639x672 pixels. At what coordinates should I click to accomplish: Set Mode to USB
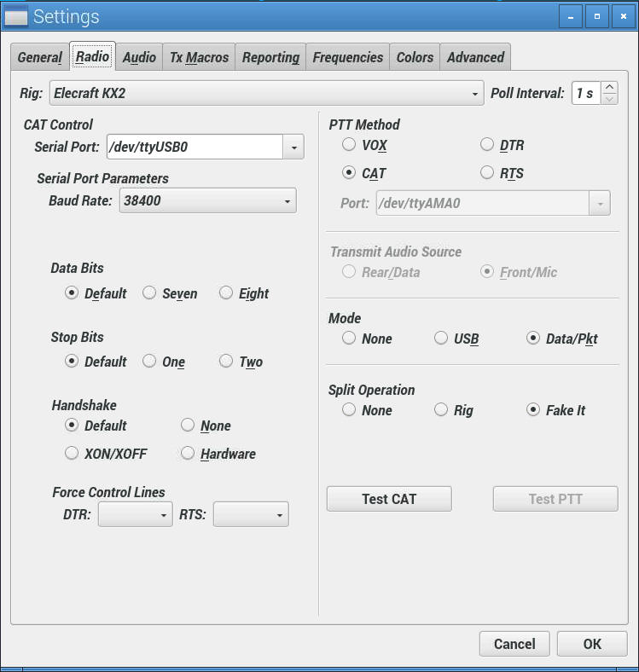tap(441, 339)
